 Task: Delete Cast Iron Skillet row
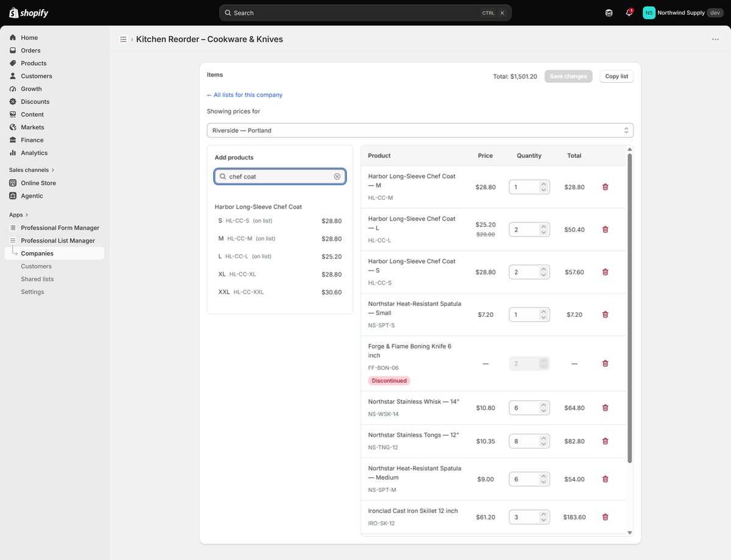point(605,517)
